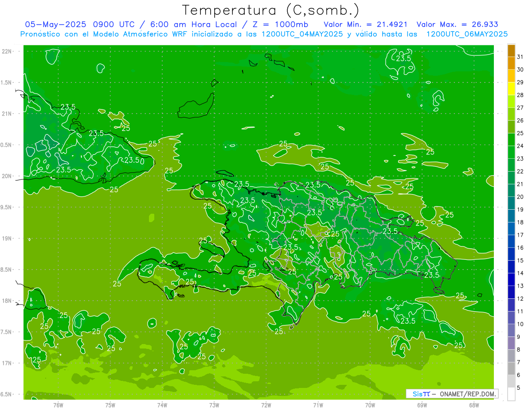Click the '8.5N' latitude tick label
532x411 pixels.
tap(6, 270)
